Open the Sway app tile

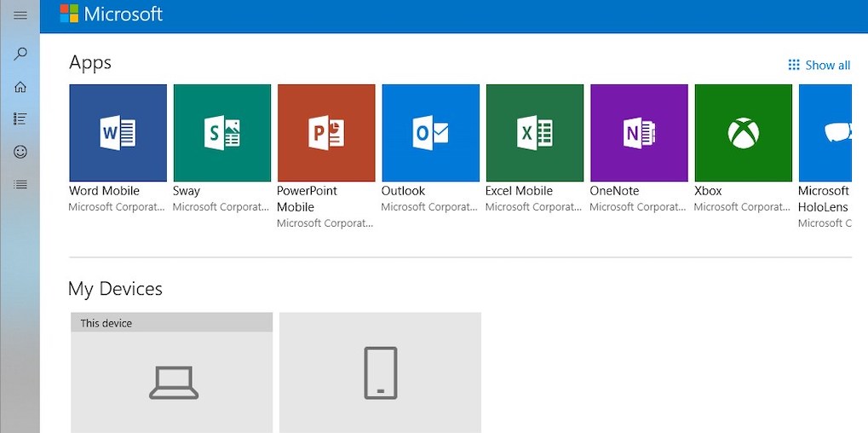tap(222, 133)
